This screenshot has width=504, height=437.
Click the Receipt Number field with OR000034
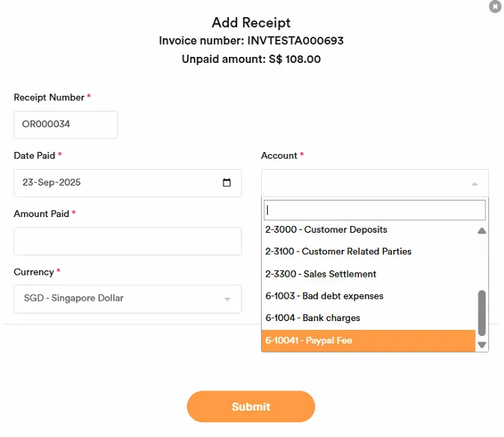[66, 125]
